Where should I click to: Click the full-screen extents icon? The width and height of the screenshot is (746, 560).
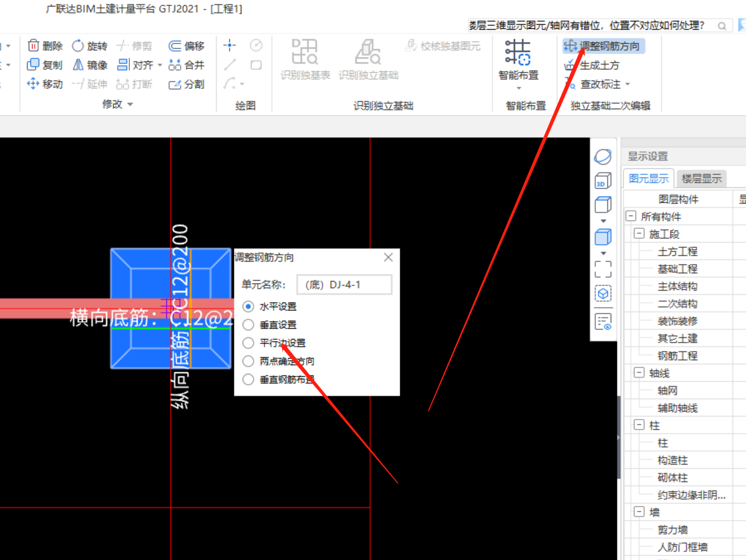click(603, 269)
